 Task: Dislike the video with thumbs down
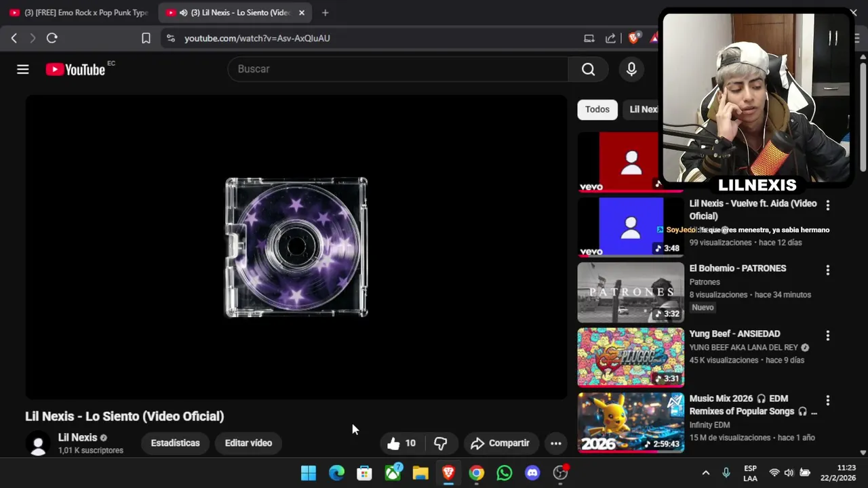pyautogui.click(x=441, y=443)
